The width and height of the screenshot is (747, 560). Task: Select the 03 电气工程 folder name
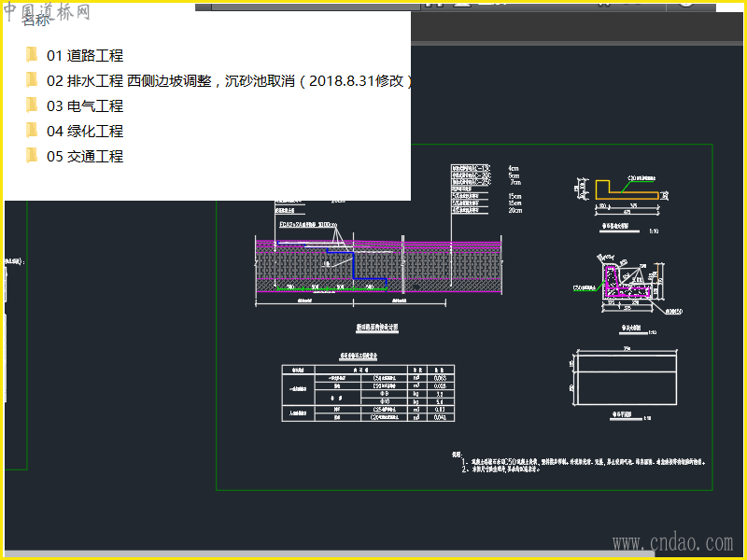85,106
